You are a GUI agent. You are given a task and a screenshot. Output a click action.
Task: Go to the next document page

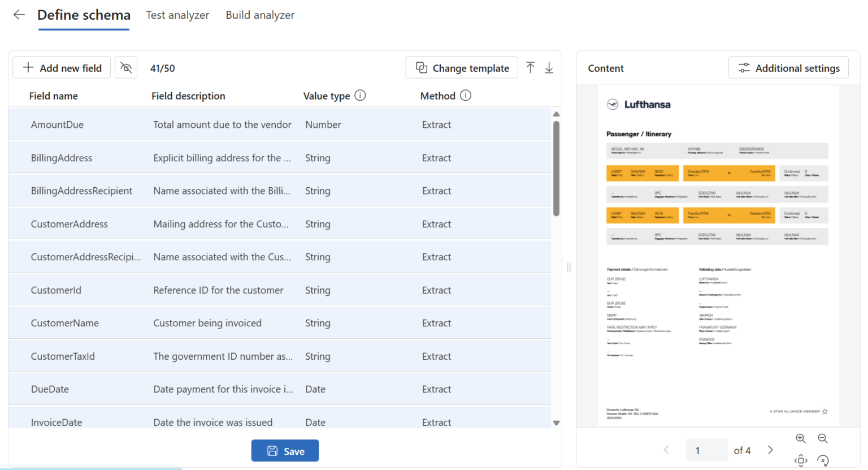770,450
